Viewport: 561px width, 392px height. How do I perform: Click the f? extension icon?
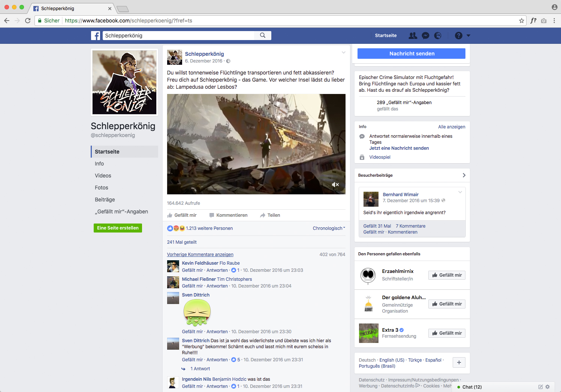(533, 21)
